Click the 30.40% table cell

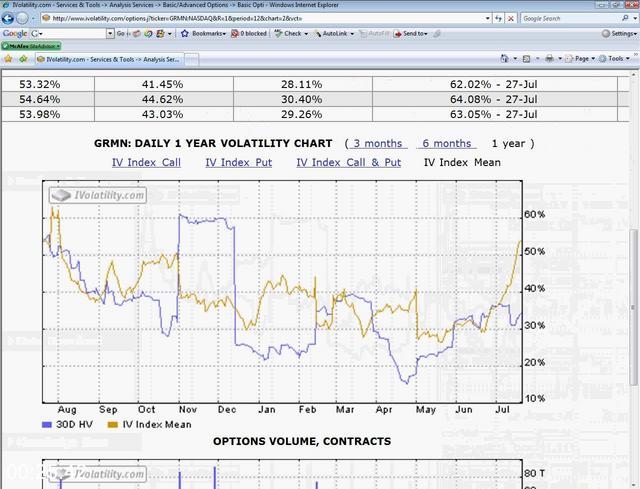(301, 99)
